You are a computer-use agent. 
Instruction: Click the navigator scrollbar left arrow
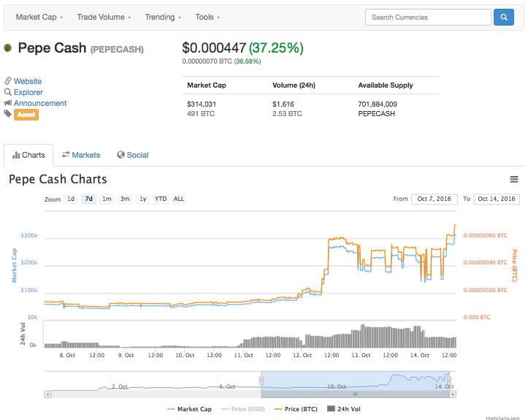click(x=47, y=394)
